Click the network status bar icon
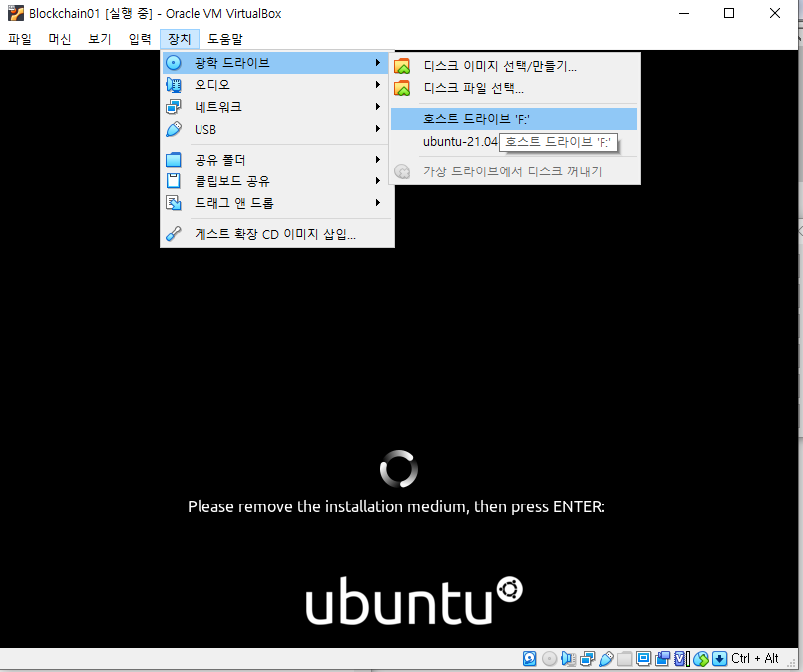The height and width of the screenshot is (672, 803). (x=587, y=659)
